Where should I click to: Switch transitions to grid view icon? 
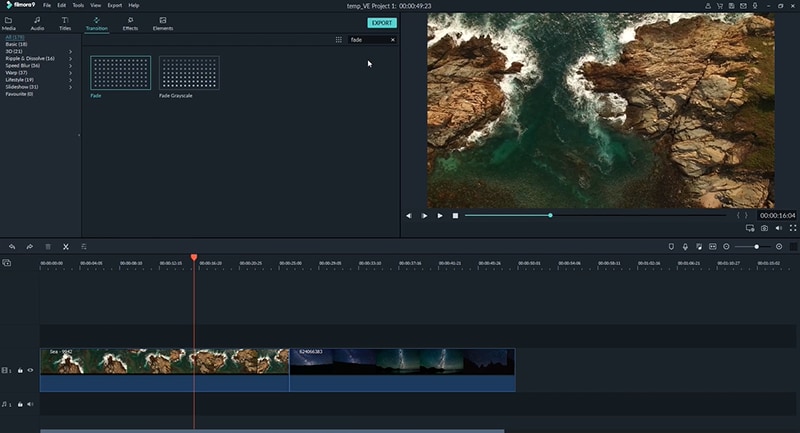coord(339,40)
